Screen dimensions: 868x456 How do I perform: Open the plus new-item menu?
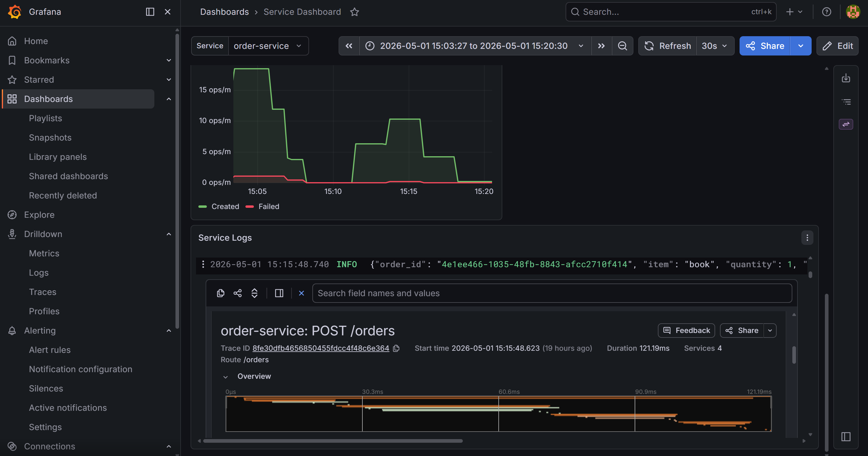coord(794,12)
